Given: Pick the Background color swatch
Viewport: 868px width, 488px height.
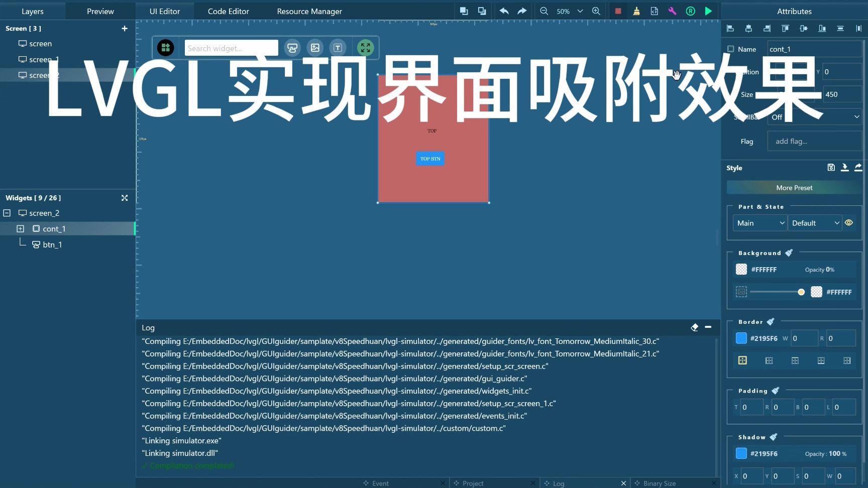Looking at the screenshot, I should (x=741, y=269).
